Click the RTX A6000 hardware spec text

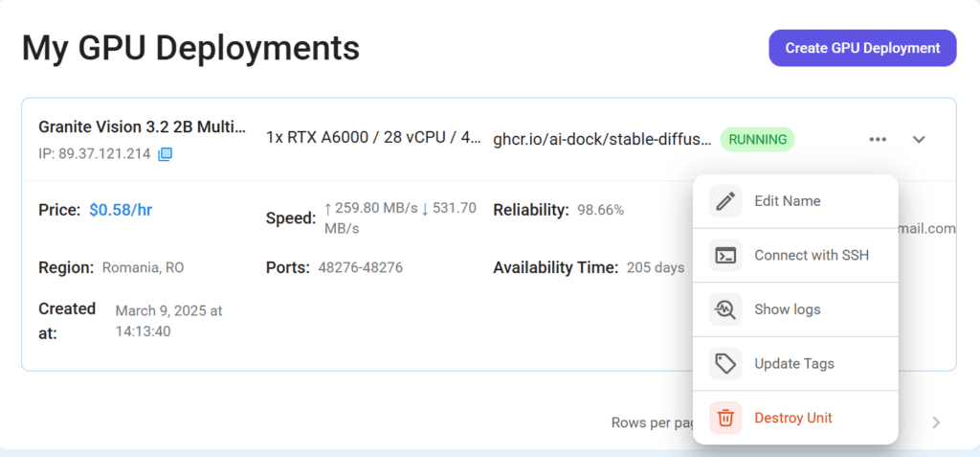pos(374,138)
